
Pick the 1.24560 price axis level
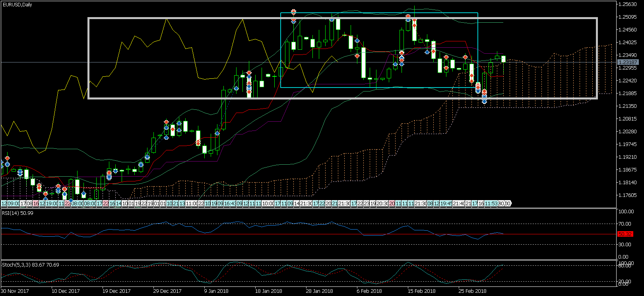tap(628, 30)
